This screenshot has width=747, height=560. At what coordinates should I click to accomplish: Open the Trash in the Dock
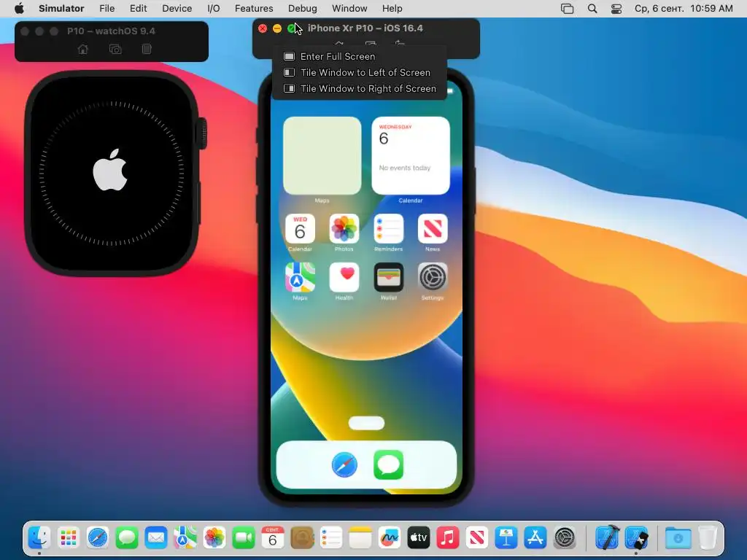click(x=708, y=538)
